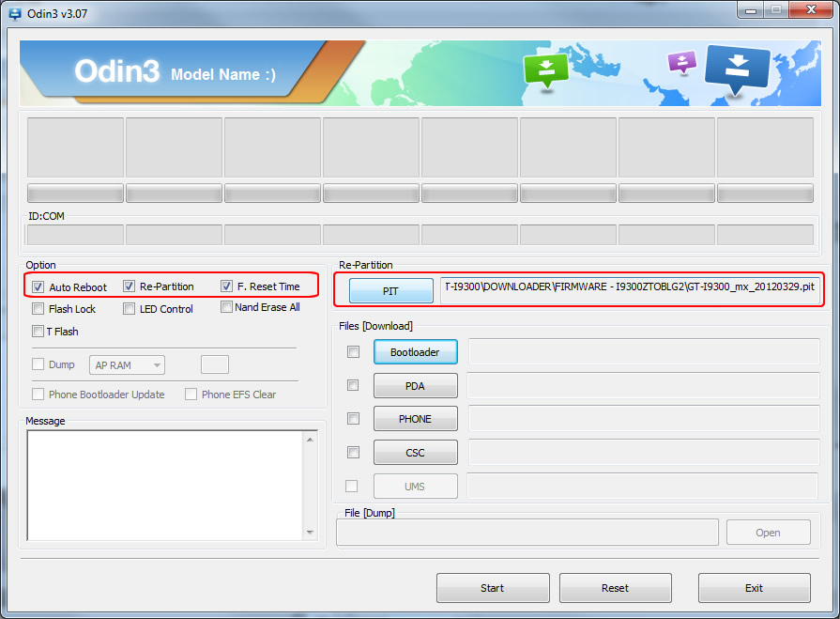The image size is (840, 619).
Task: Click the first ID:COM port slot
Action: coord(75,235)
